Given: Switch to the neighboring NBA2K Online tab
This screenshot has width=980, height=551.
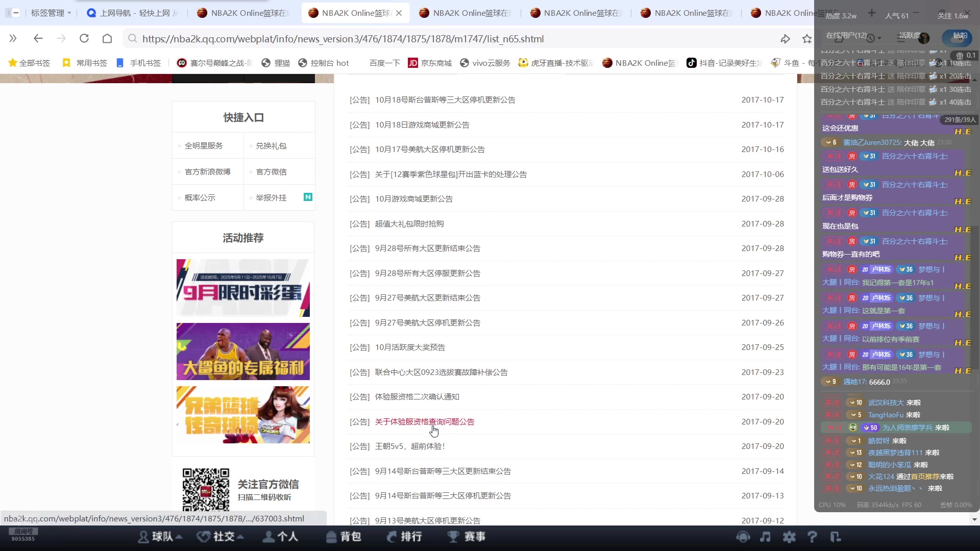Looking at the screenshot, I should (464, 13).
